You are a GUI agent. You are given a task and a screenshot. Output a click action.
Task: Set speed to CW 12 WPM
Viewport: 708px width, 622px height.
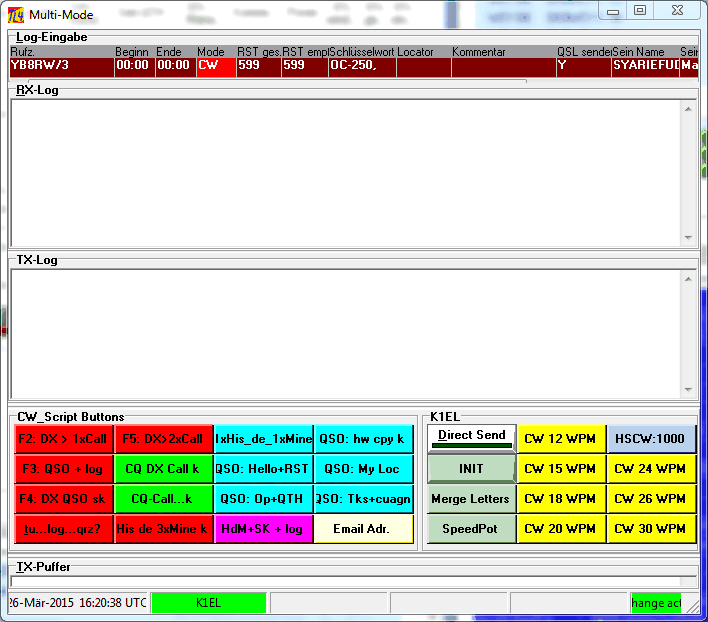pos(561,439)
